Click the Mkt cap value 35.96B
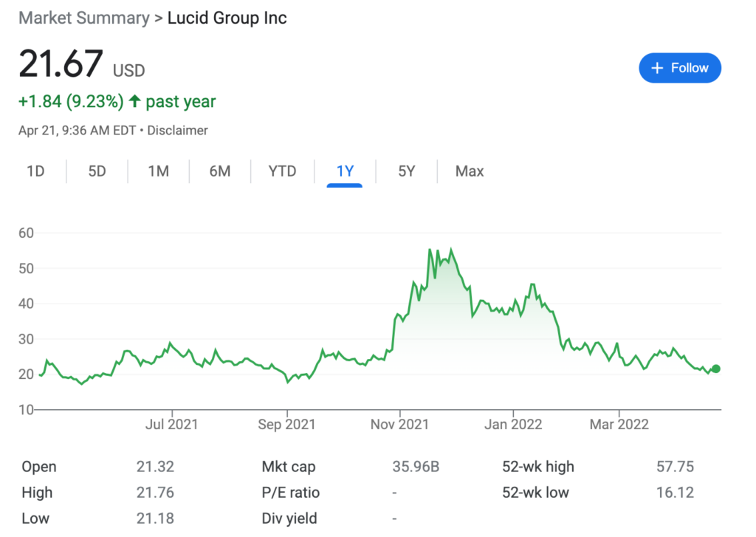The height and width of the screenshot is (537, 756). pyautogui.click(x=416, y=467)
